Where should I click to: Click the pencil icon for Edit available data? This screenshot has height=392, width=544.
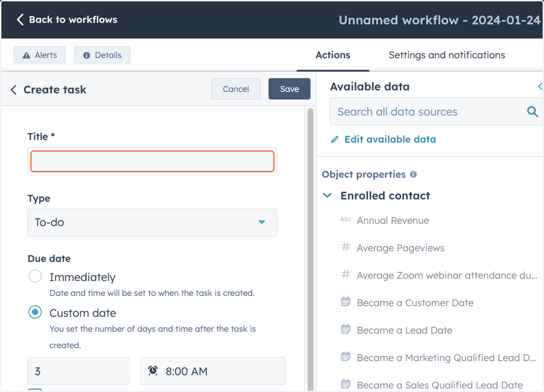335,140
